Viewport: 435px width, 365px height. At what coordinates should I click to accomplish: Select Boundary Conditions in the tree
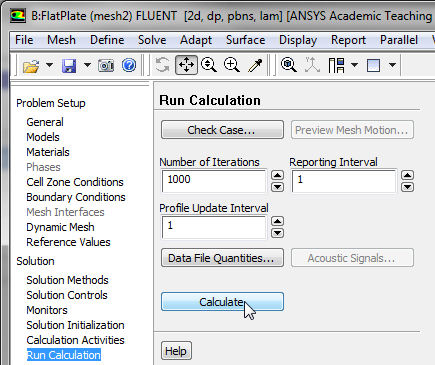pos(76,197)
